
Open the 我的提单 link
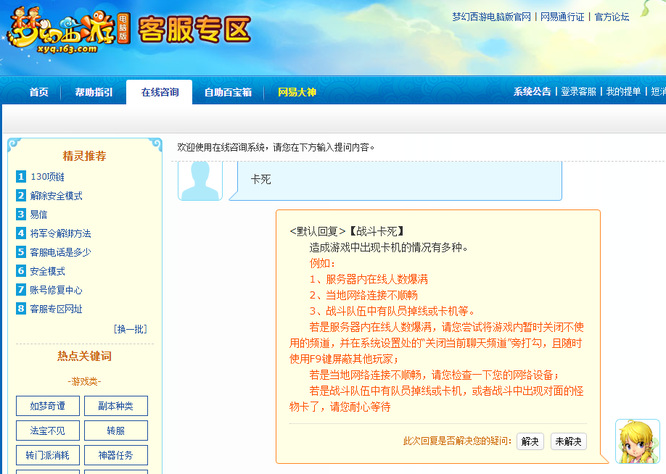tap(623, 92)
